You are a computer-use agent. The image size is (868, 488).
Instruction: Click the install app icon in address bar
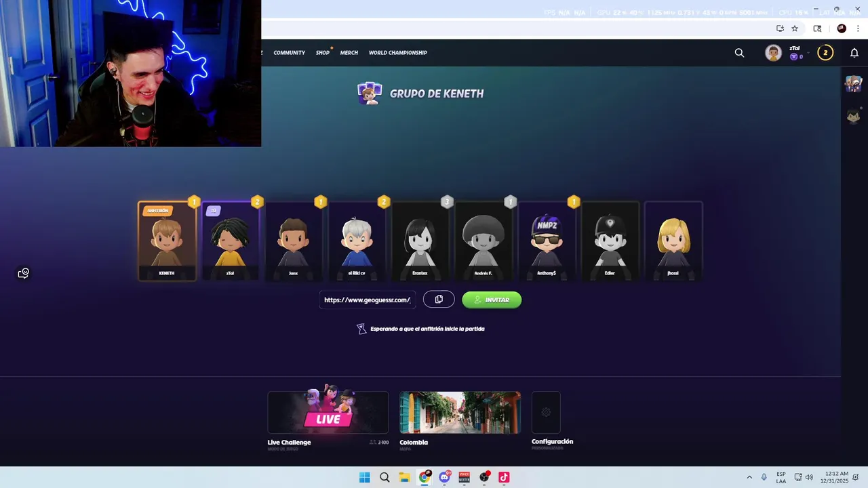point(780,28)
